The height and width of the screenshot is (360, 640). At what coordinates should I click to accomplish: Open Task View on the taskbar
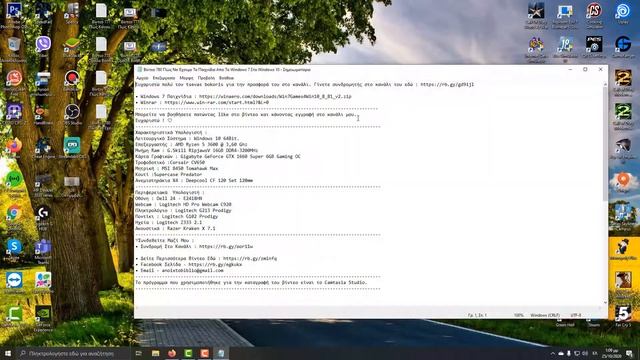coord(139,353)
